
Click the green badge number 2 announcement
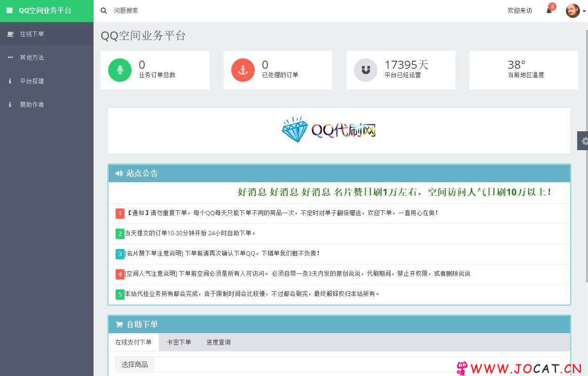[x=120, y=233]
